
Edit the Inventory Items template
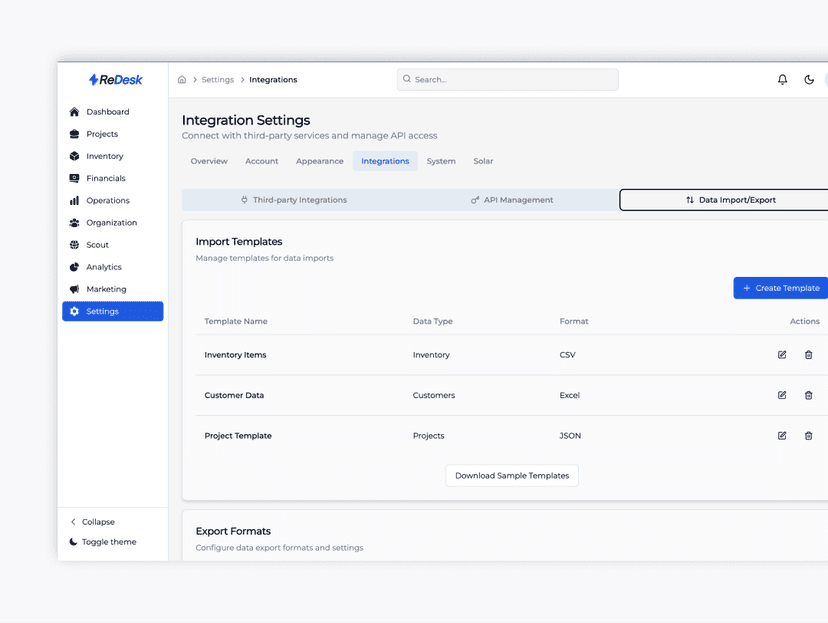[782, 355]
